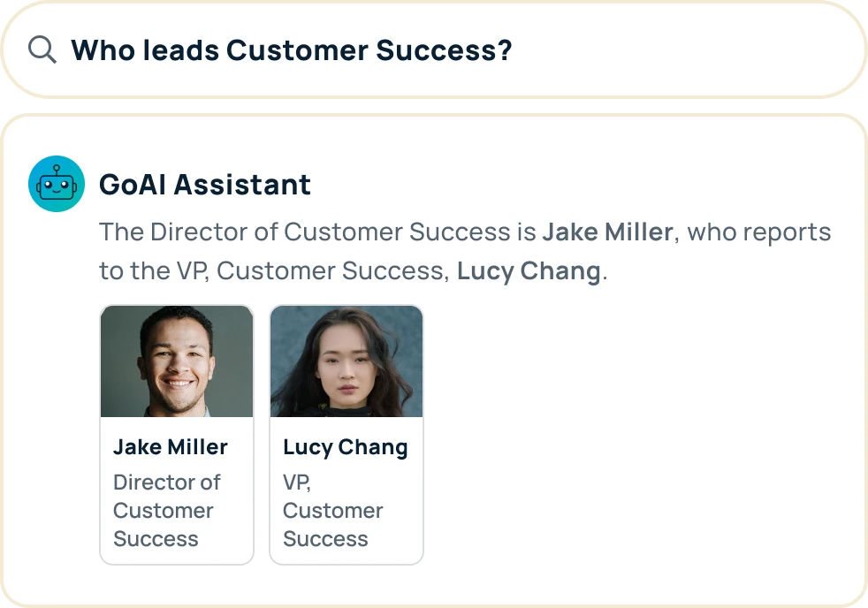The image size is (868, 608).
Task: Focus the 'Who leads Customer Success?' search field
Action: (x=434, y=49)
